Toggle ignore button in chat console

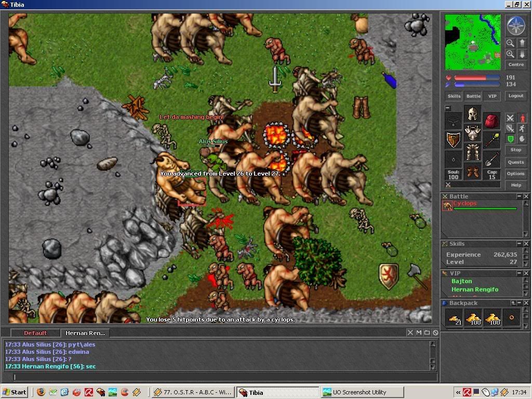(x=435, y=333)
